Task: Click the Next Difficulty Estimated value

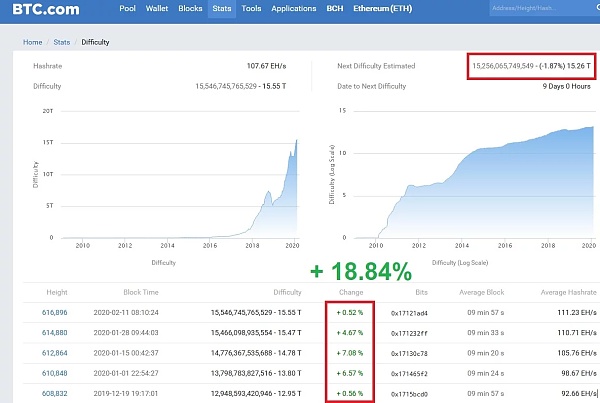Action: (530, 66)
